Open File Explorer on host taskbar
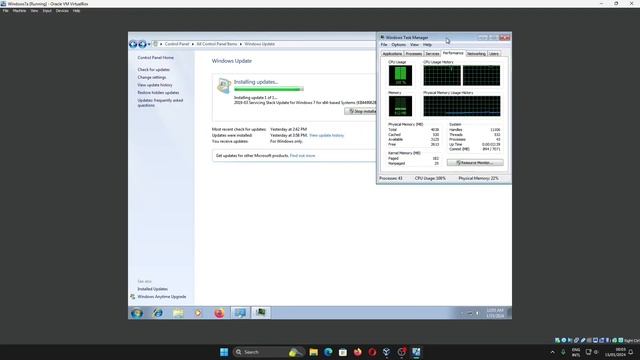This screenshot has width=640, height=360. point(313,352)
